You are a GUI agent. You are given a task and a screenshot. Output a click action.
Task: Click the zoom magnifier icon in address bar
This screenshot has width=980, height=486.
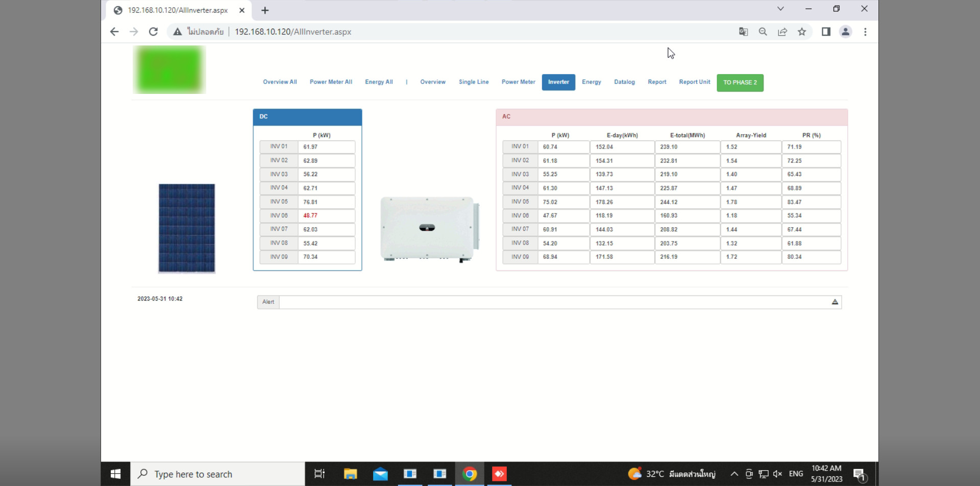(763, 32)
